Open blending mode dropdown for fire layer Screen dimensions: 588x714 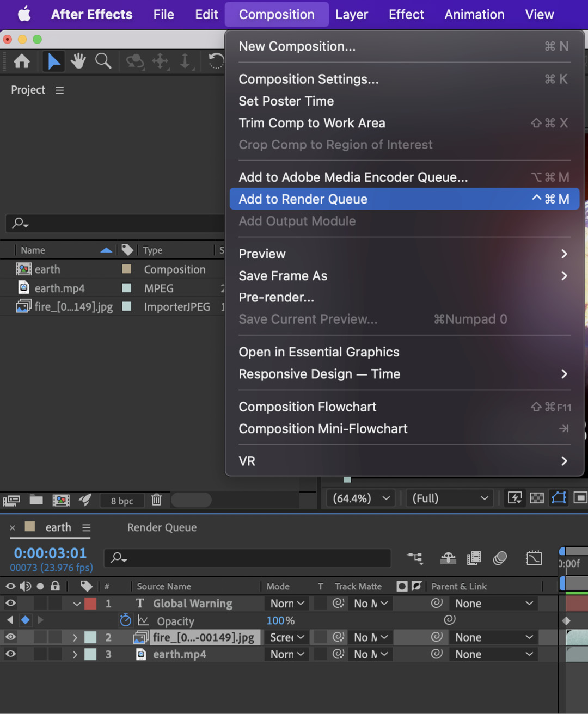(287, 637)
